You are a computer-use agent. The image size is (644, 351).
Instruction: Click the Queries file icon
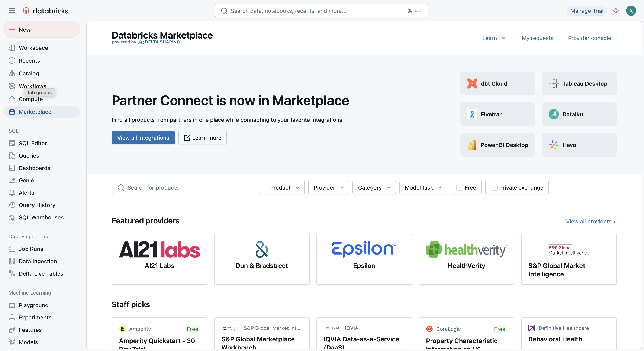12,155
